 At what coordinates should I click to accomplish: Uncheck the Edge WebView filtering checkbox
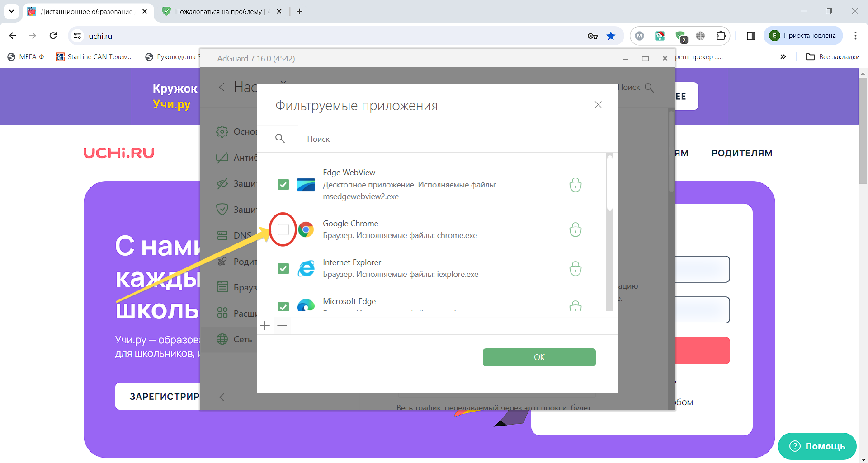point(283,185)
